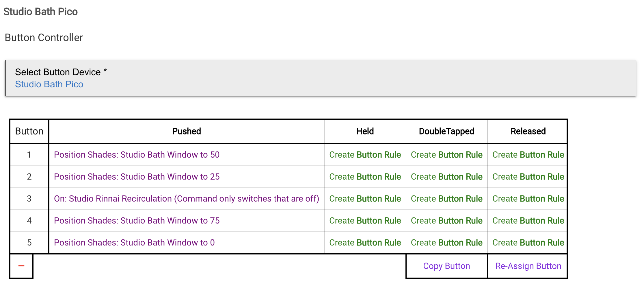
Task: Create DoubleTapped button rule for button 1
Action: point(446,155)
